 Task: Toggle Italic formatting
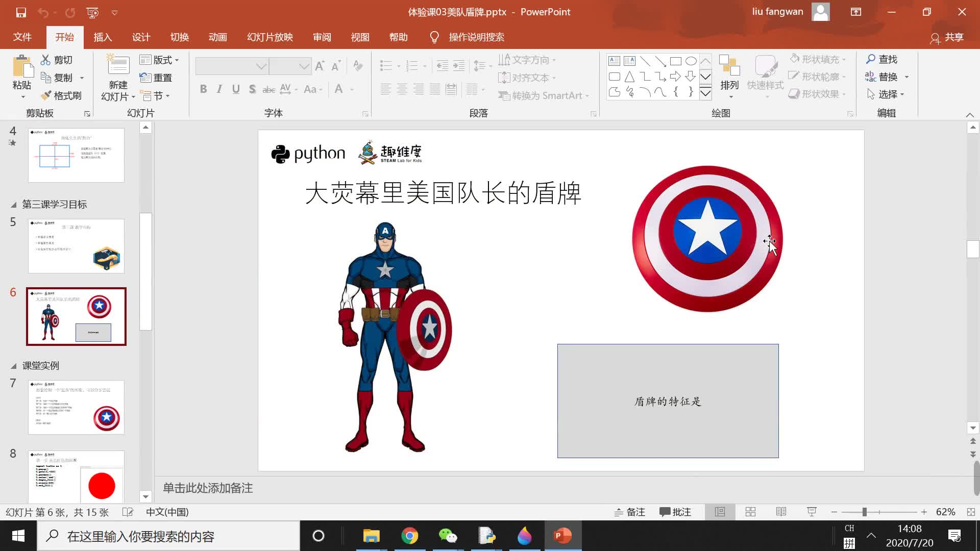pos(219,89)
